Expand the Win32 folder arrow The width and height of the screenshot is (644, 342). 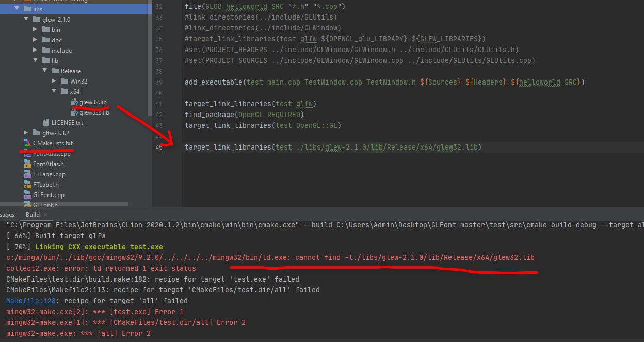coord(54,81)
